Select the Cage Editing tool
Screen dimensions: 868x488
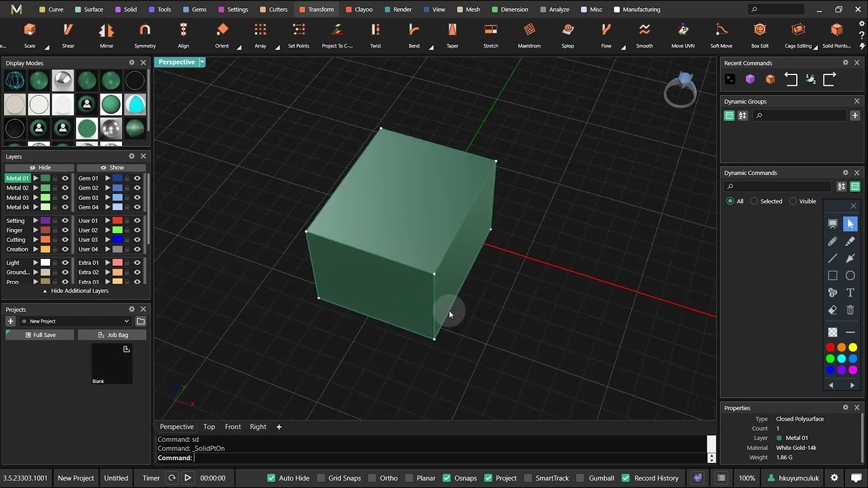coord(798,35)
